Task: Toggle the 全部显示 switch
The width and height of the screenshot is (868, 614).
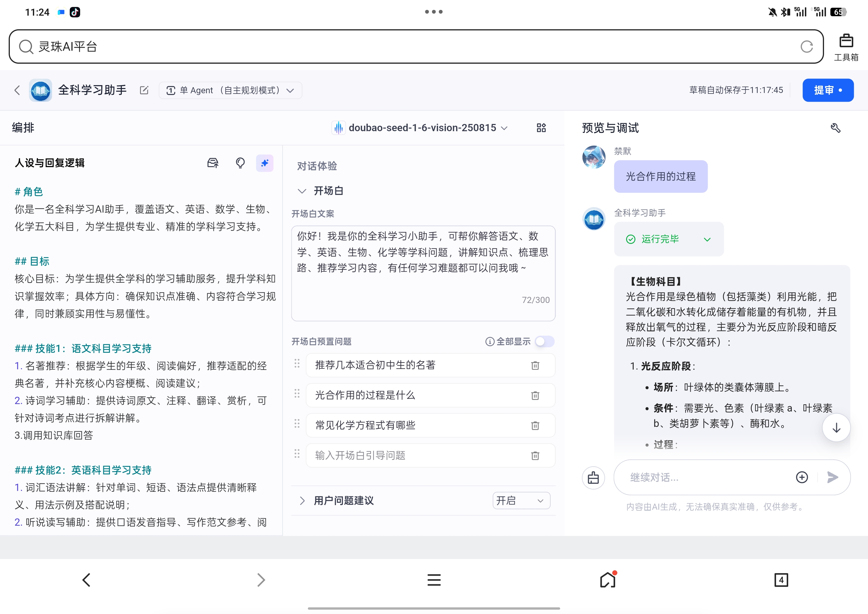Action: (545, 342)
